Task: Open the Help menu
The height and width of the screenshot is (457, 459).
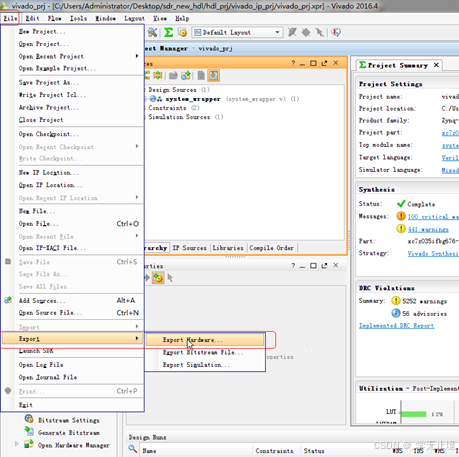Action: coord(182,18)
